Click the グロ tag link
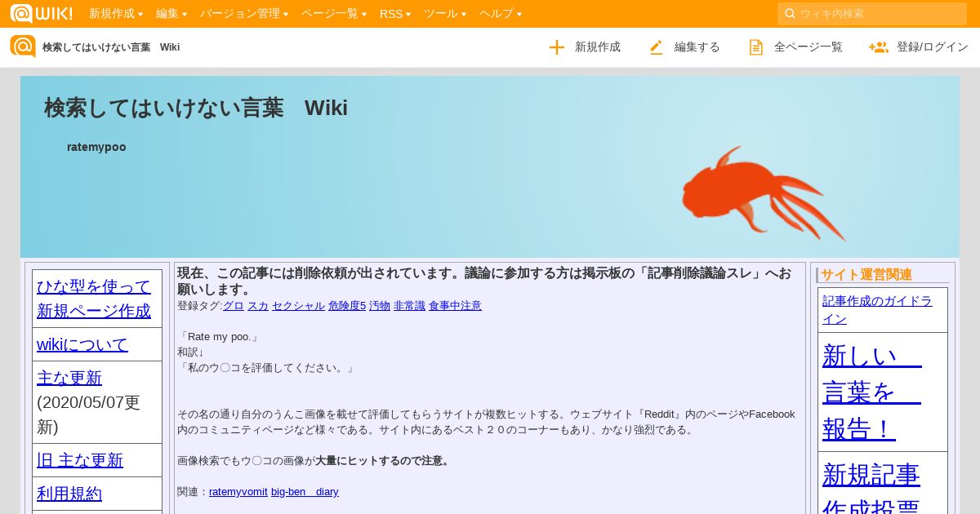The image size is (980, 514). [234, 306]
